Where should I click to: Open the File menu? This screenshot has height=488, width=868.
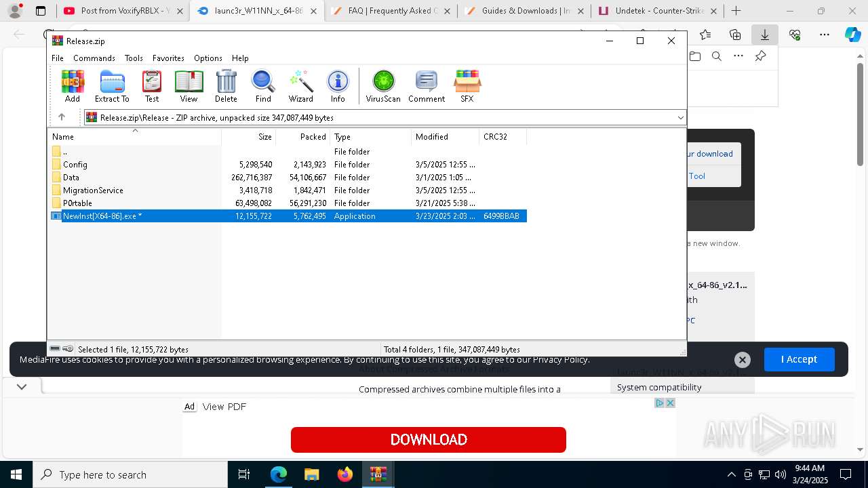pos(58,58)
